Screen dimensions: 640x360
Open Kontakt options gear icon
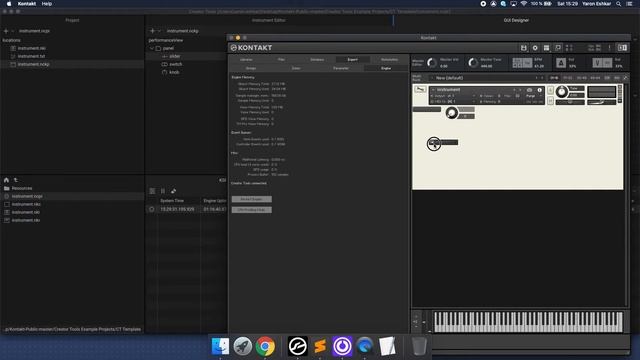[x=535, y=48]
